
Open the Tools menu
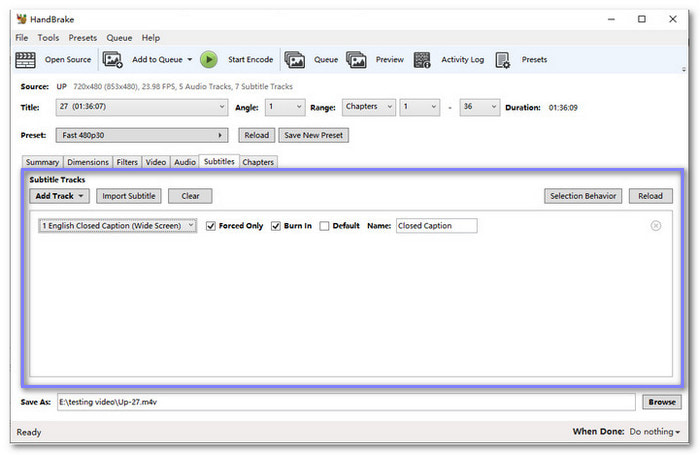(48, 38)
